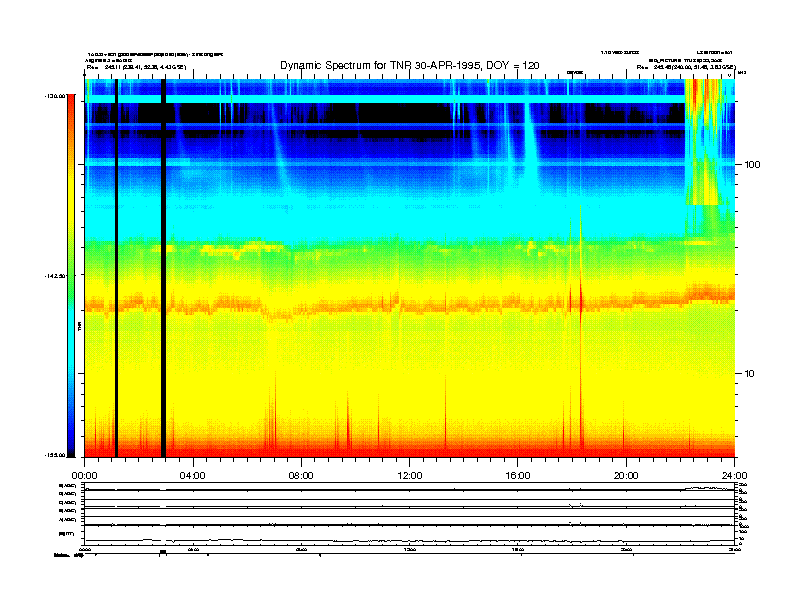Screen dimensions: 792x612
Task: Click the -155.00 color bar label
Action: pos(56,455)
